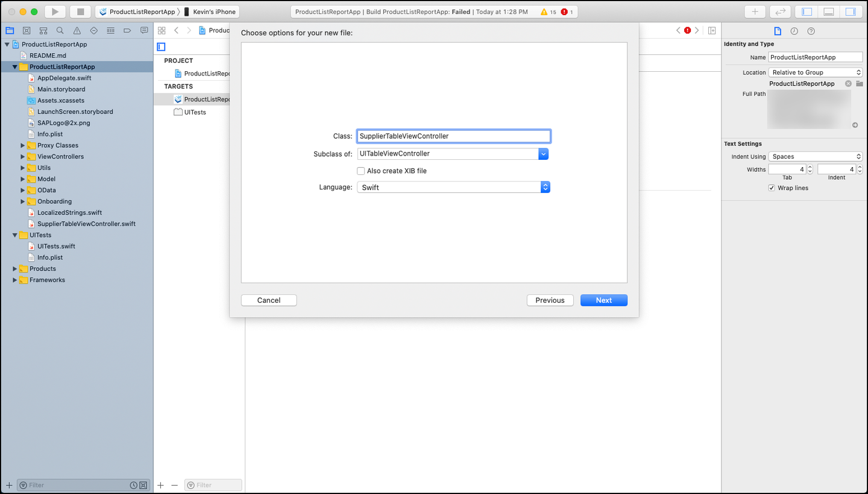Click the Name field in Identity and Type
The image size is (868, 494).
[816, 57]
